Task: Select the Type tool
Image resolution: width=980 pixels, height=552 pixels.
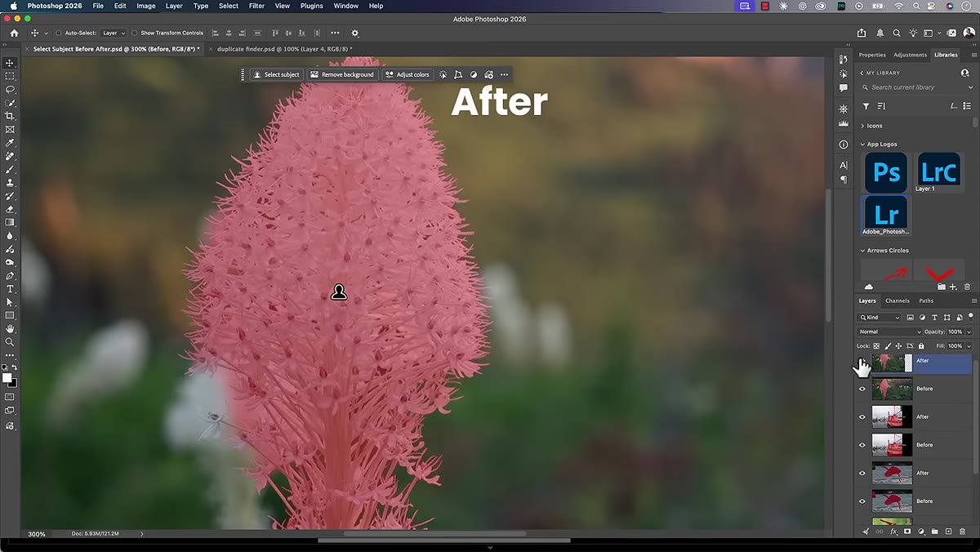Action: 10,289
